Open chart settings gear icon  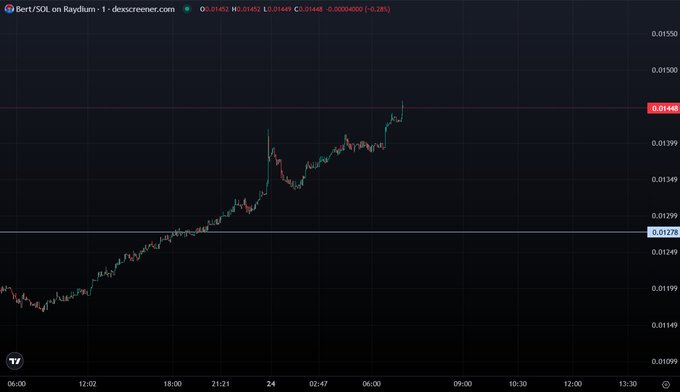coord(666,384)
